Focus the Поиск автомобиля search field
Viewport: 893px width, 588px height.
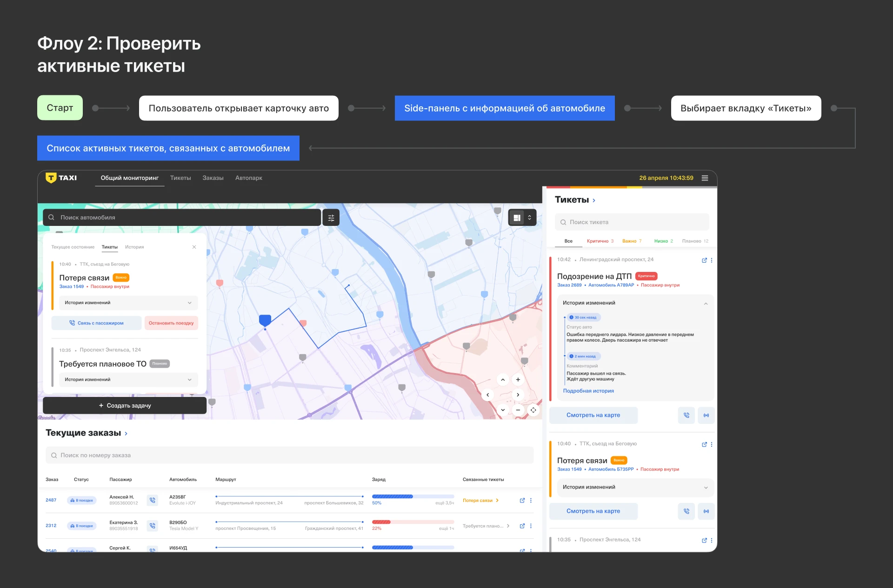pos(182,218)
